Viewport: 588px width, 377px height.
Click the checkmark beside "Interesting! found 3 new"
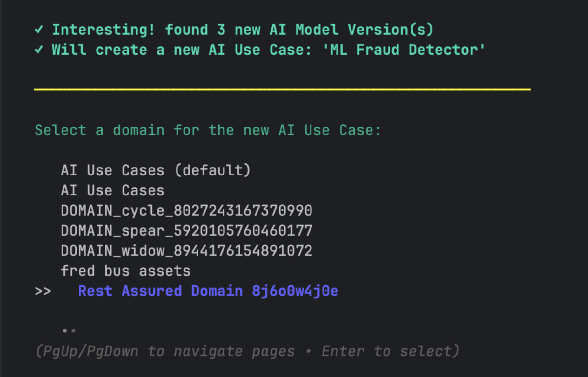39,30
